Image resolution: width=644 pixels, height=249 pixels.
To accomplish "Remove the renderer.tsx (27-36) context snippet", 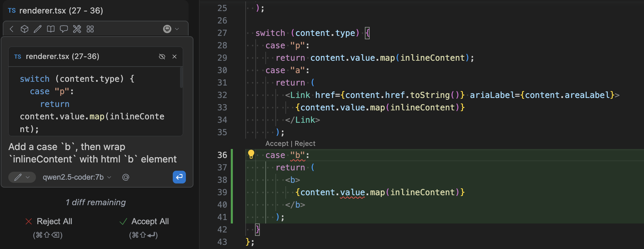I will coord(174,57).
